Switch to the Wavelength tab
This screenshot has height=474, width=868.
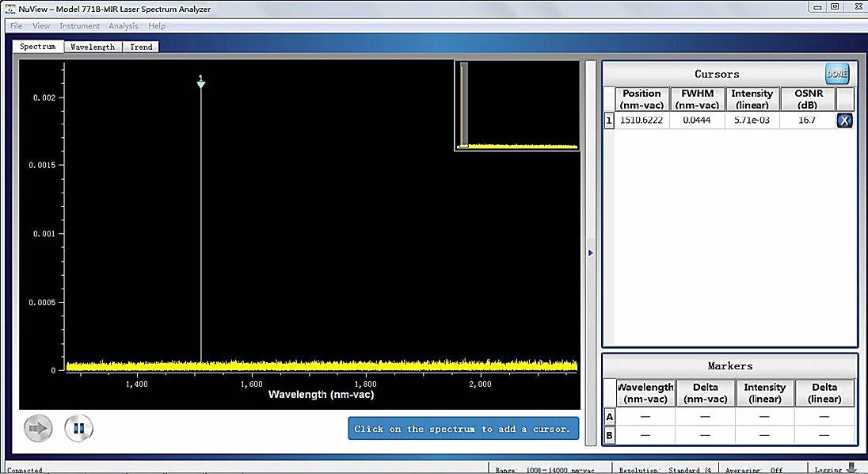click(93, 47)
